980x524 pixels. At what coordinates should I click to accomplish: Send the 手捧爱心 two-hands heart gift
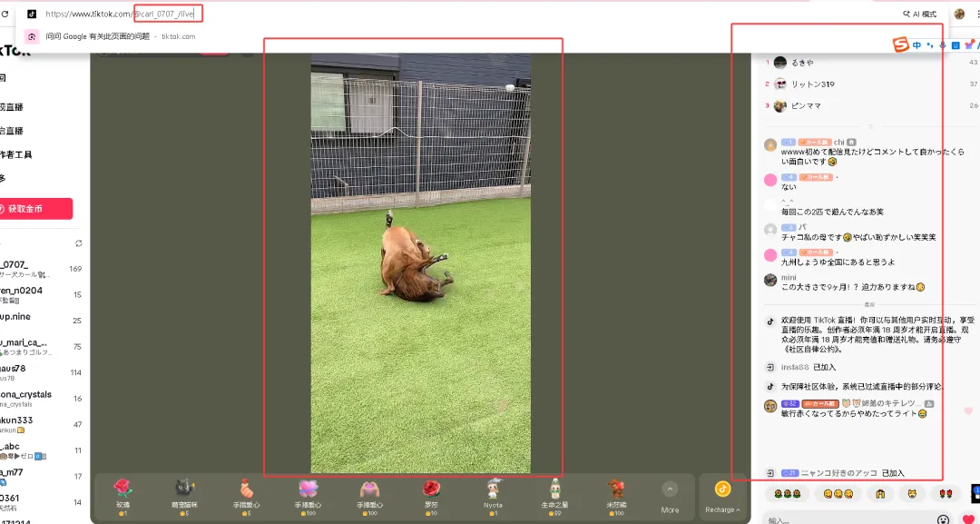click(x=370, y=497)
